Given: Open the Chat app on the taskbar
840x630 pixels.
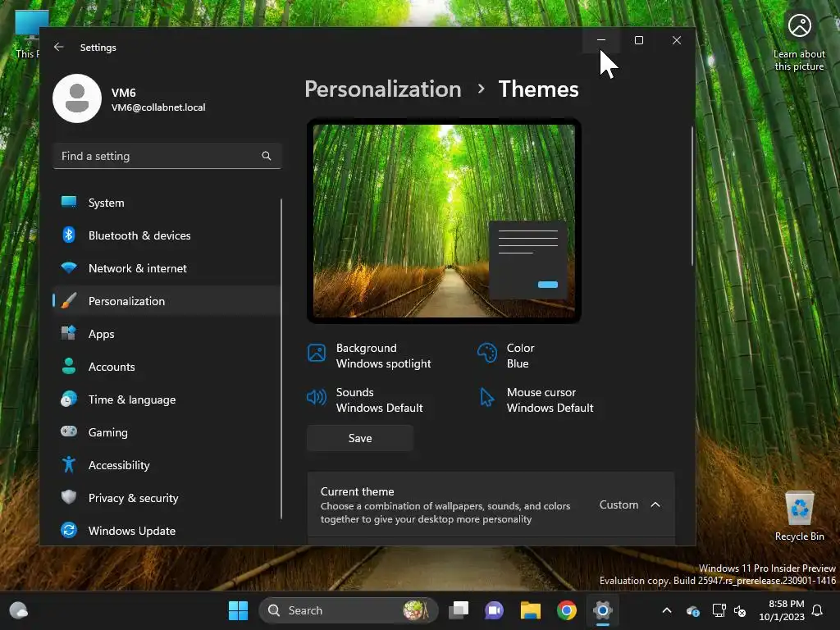Looking at the screenshot, I should (x=495, y=610).
